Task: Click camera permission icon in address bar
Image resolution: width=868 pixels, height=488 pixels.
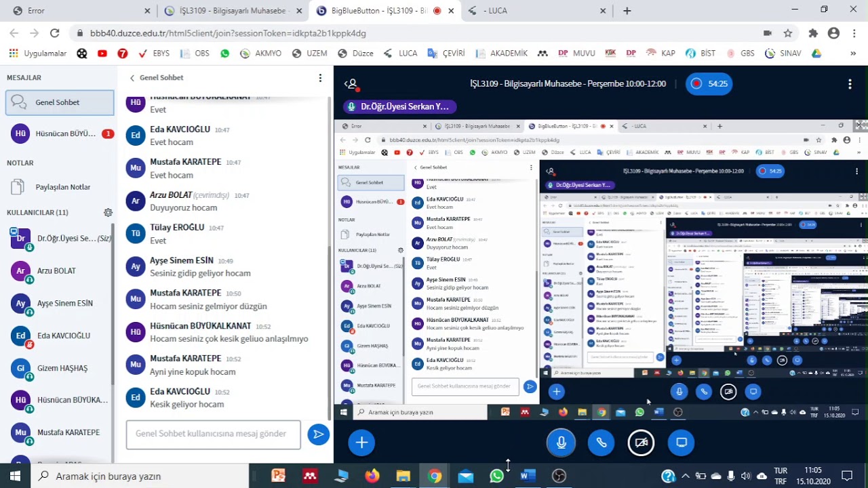Action: click(x=768, y=33)
